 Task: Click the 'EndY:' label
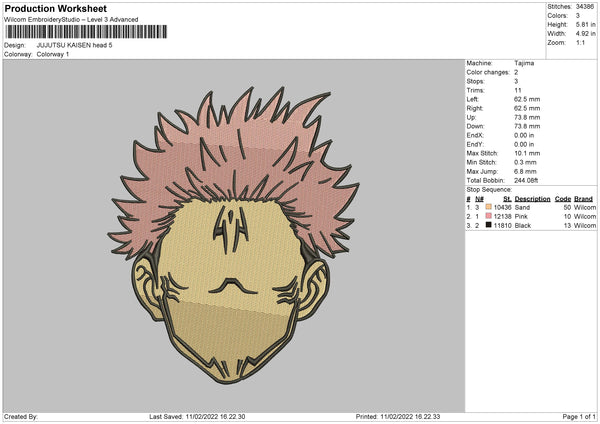point(475,144)
